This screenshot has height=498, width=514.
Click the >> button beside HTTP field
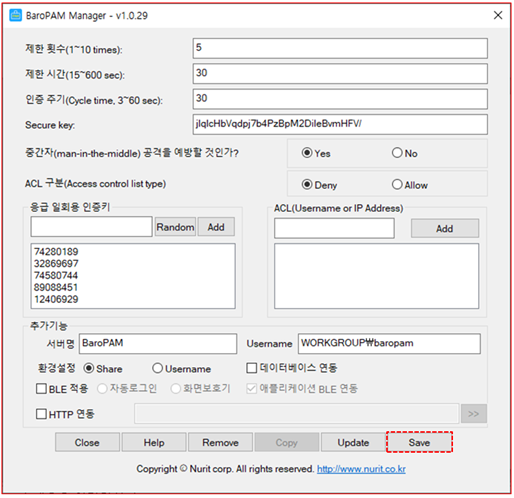coord(474,414)
